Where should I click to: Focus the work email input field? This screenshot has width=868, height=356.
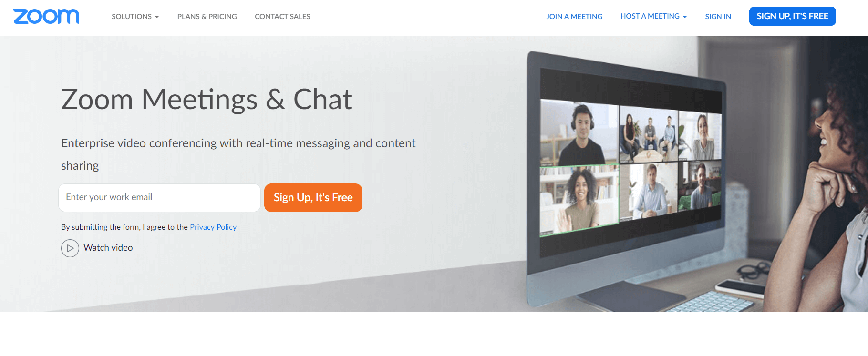tap(159, 197)
